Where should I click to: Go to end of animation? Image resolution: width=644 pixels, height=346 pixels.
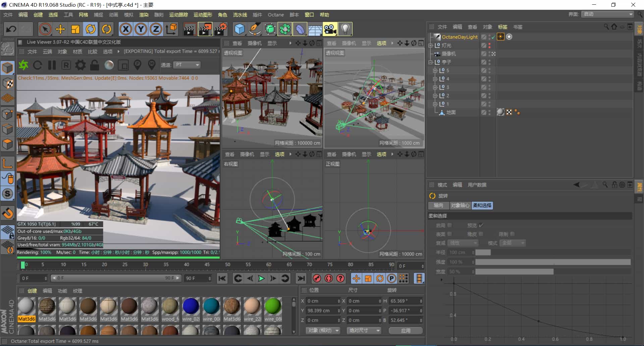(301, 278)
